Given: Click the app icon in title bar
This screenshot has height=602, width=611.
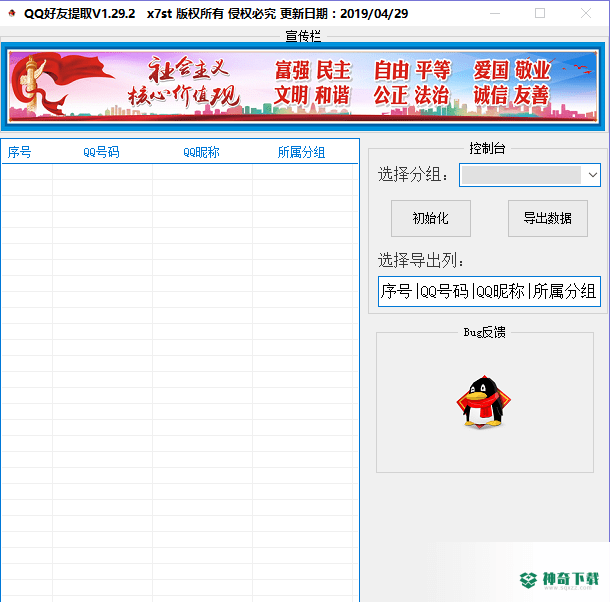Looking at the screenshot, I should click(x=12, y=14).
